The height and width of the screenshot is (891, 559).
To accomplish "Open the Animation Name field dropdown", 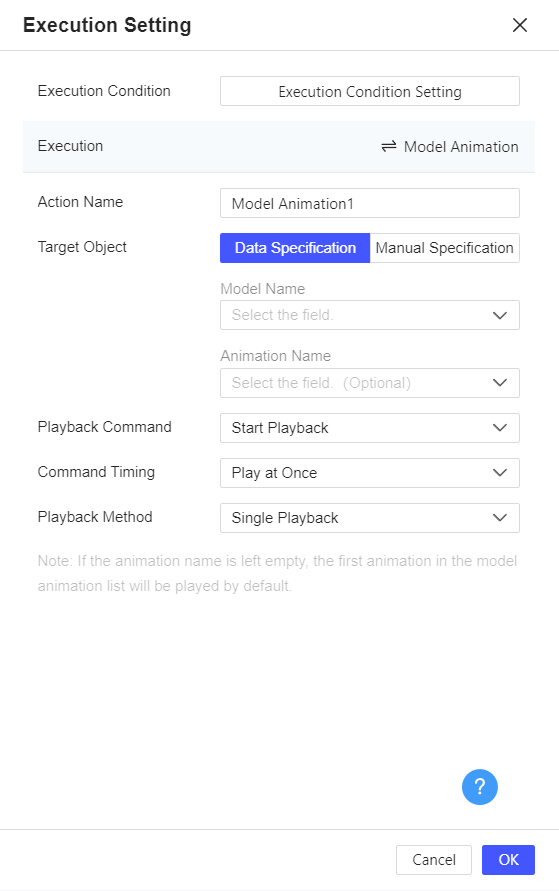I will (370, 383).
